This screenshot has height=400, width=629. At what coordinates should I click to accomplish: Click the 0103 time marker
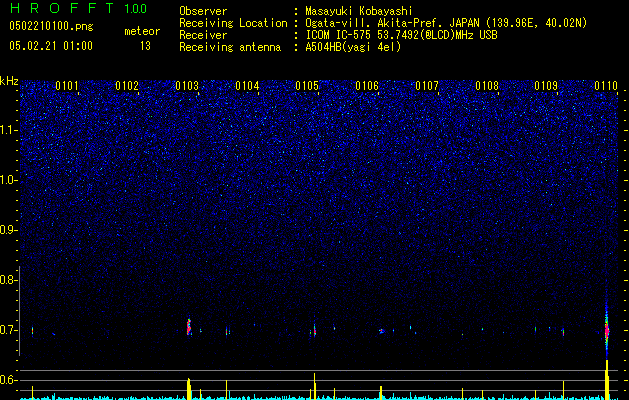point(187,86)
